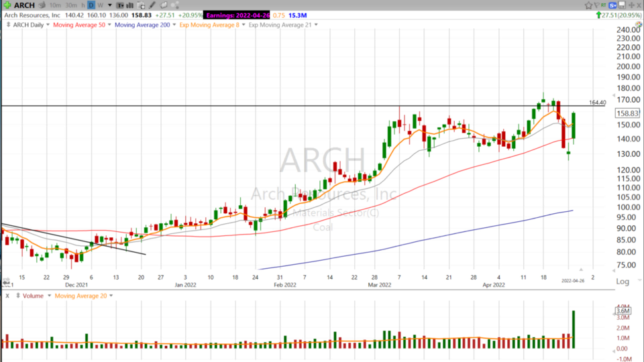
Task: Click the text annotation tool icon
Action: click(x=120, y=5)
